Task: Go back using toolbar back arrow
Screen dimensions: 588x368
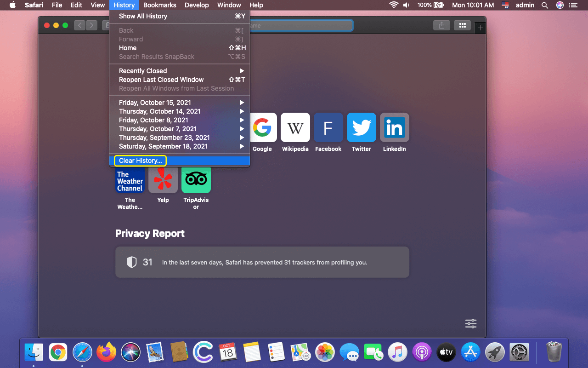Action: point(80,26)
